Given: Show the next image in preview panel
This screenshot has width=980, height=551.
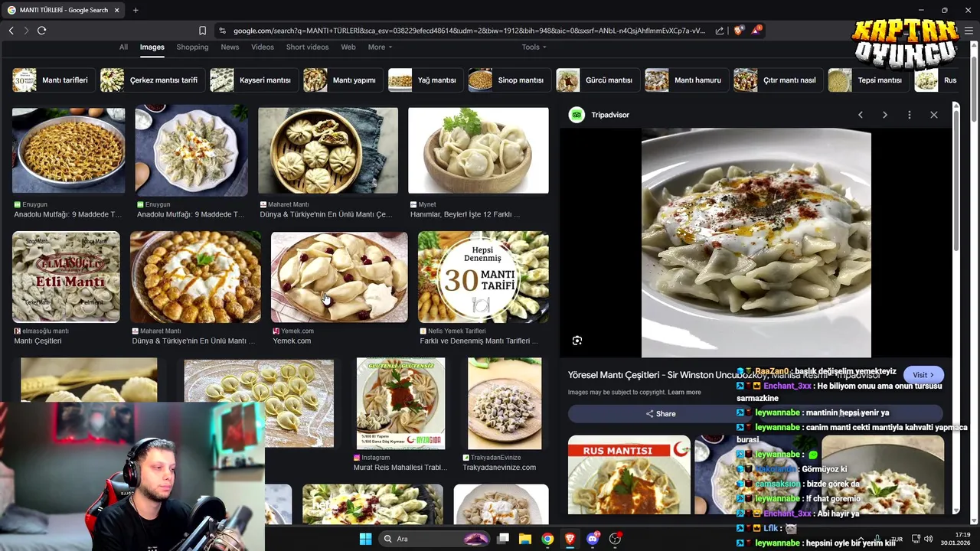Looking at the screenshot, I should [x=885, y=115].
